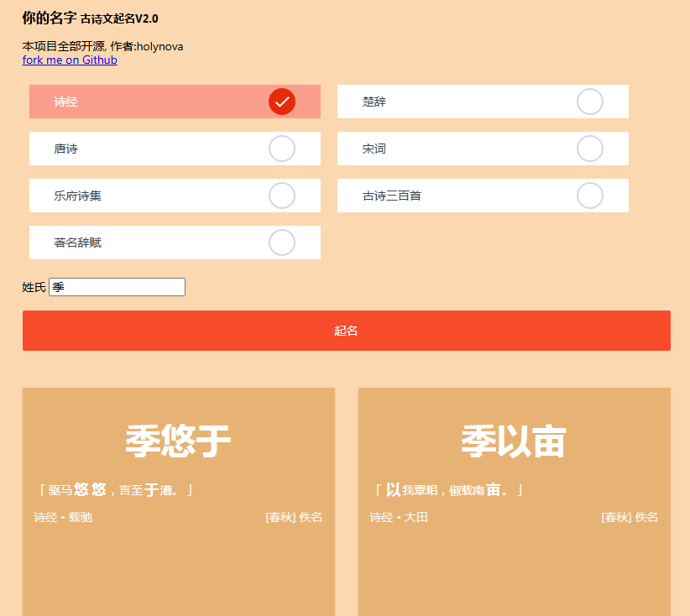The image size is (690, 616).
Task: Open the fork me on Github link
Action: (70, 60)
